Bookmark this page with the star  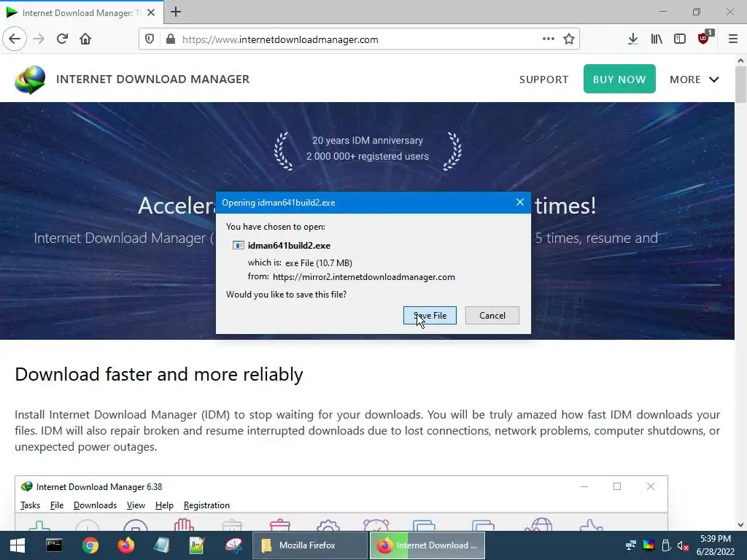[x=569, y=39]
